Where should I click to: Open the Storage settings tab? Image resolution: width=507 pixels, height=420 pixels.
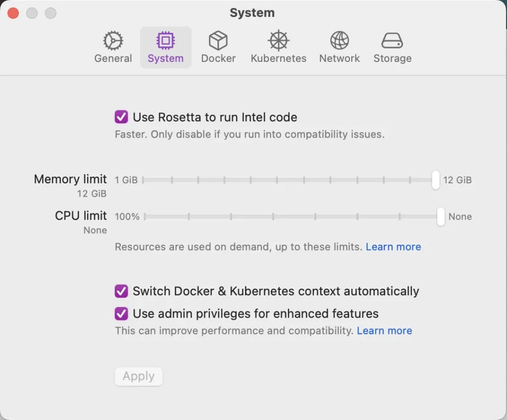pyautogui.click(x=392, y=47)
